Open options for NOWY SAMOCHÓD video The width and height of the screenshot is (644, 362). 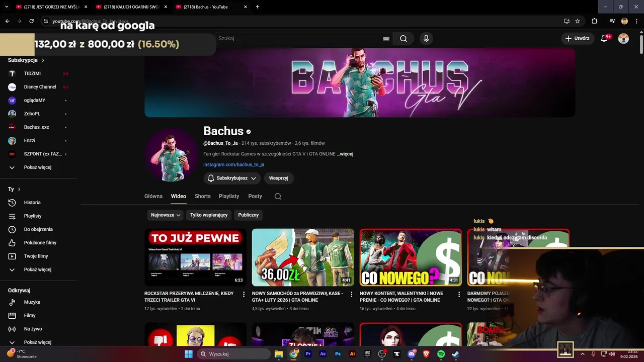352,294
